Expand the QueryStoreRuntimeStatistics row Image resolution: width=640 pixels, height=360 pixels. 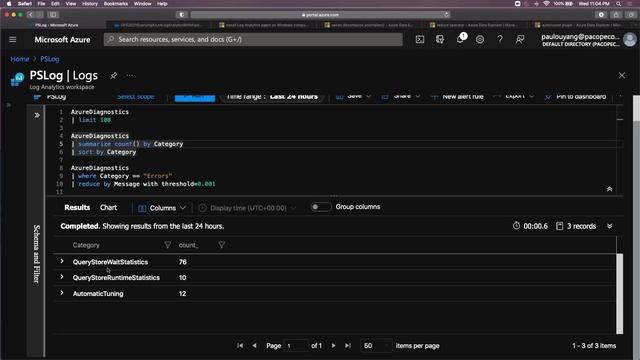(62, 277)
